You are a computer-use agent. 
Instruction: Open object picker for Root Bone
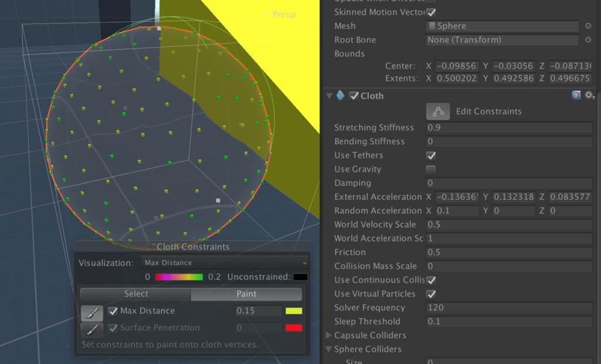pyautogui.click(x=588, y=40)
